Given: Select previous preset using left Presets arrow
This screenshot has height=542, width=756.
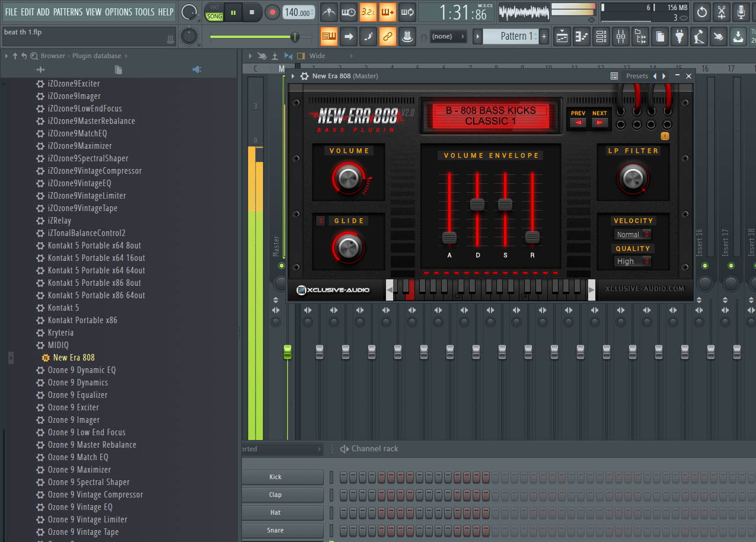Looking at the screenshot, I should point(655,76).
